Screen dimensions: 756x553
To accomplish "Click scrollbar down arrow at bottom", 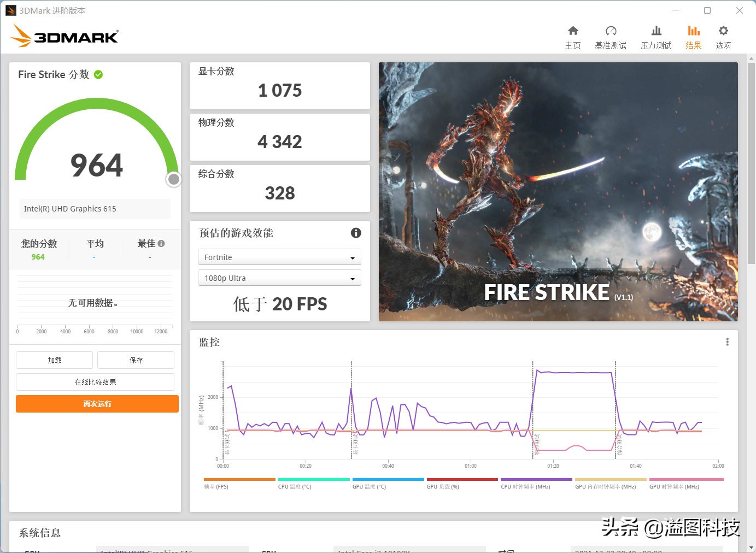I will pos(752,548).
